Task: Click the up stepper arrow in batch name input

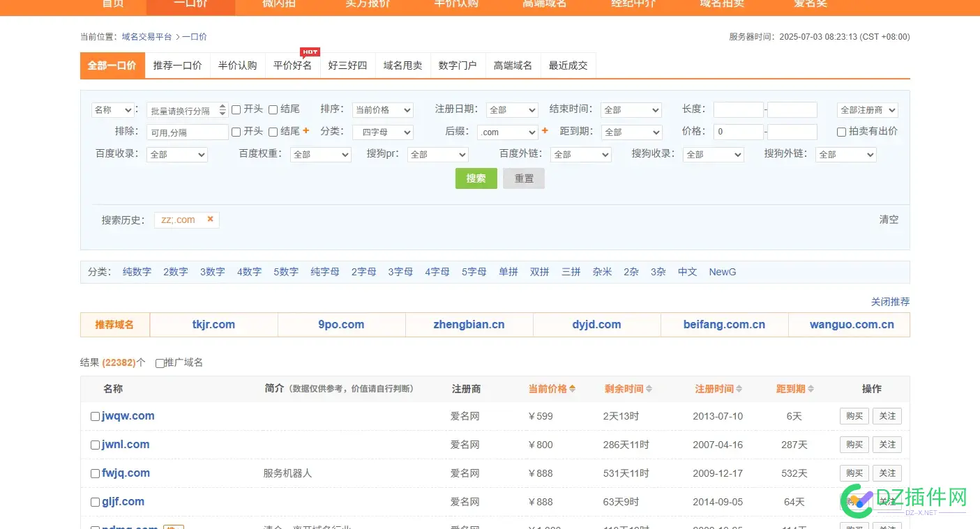Action: pyautogui.click(x=224, y=106)
